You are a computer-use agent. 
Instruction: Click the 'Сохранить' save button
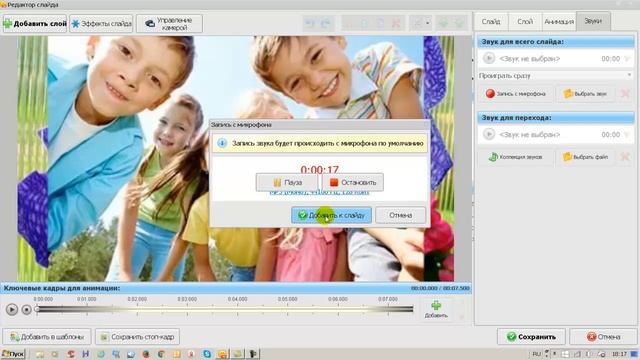tap(531, 337)
